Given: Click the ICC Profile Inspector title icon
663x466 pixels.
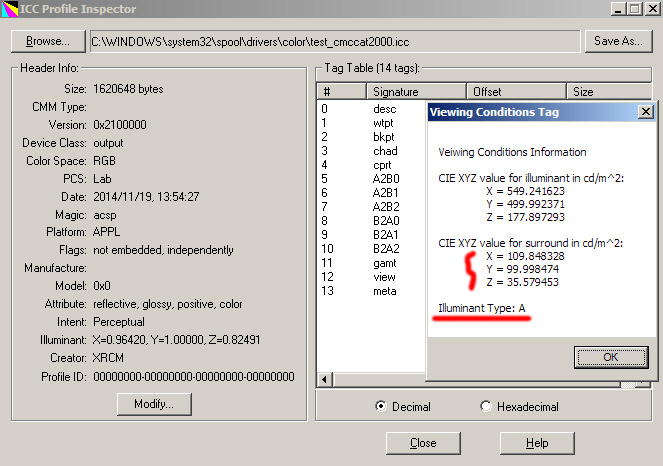Looking at the screenshot, I should (x=10, y=9).
